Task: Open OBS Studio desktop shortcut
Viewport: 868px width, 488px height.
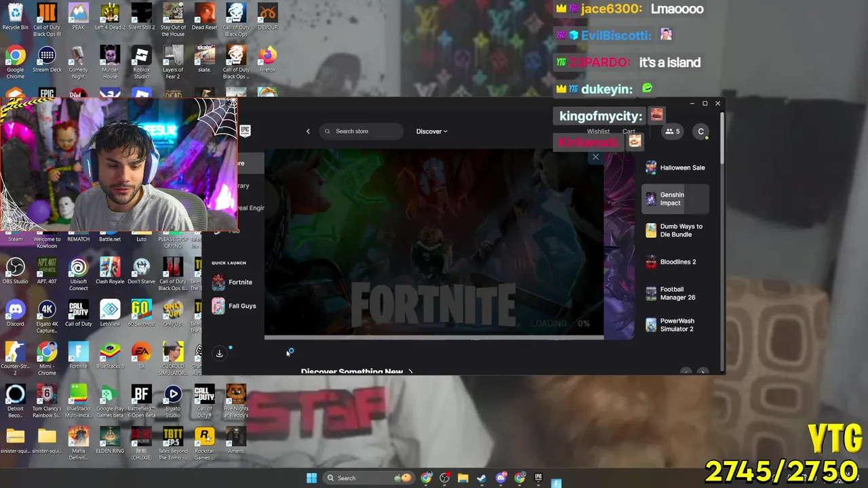Action: tap(15, 271)
